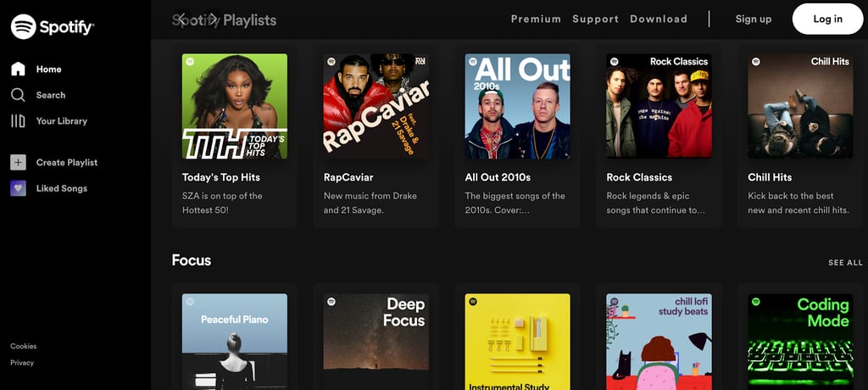Open Coding Mode cover art
The width and height of the screenshot is (868, 390).
click(x=800, y=342)
